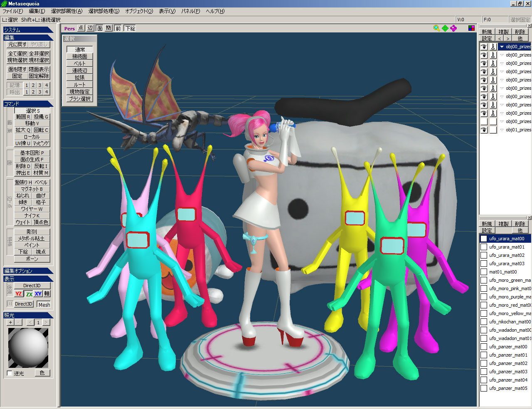Collapse the システム panel header
The height and width of the screenshot is (409, 532).
[28, 30]
